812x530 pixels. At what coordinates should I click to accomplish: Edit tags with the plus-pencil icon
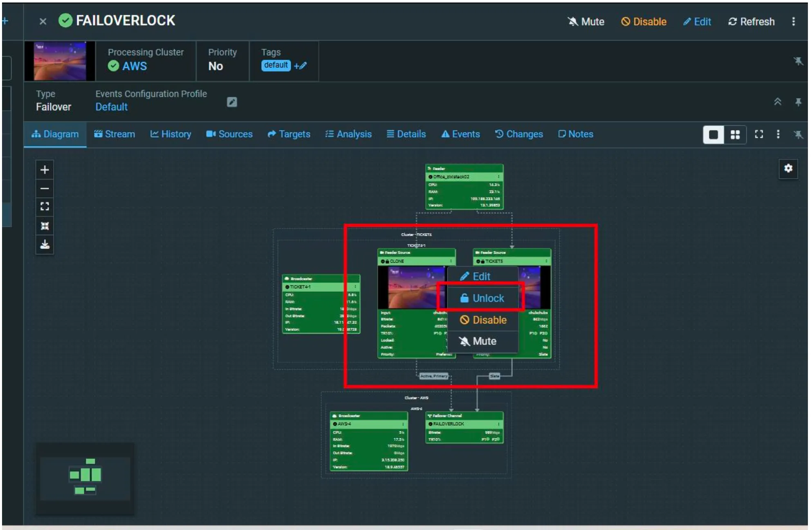coord(300,65)
